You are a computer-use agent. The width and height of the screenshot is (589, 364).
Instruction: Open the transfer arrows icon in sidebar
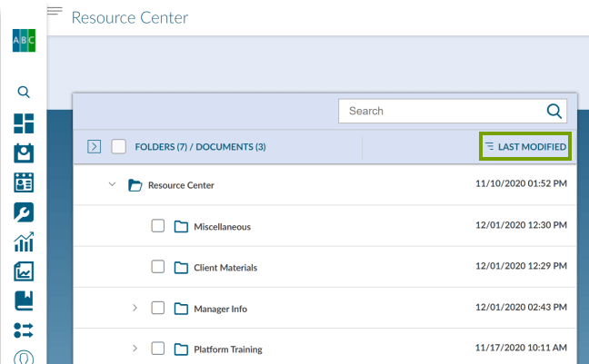coord(24,330)
